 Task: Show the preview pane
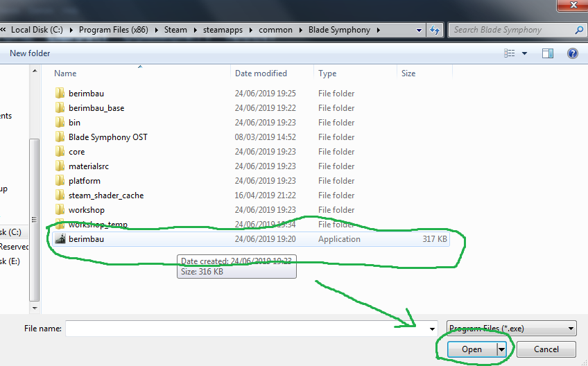[548, 53]
